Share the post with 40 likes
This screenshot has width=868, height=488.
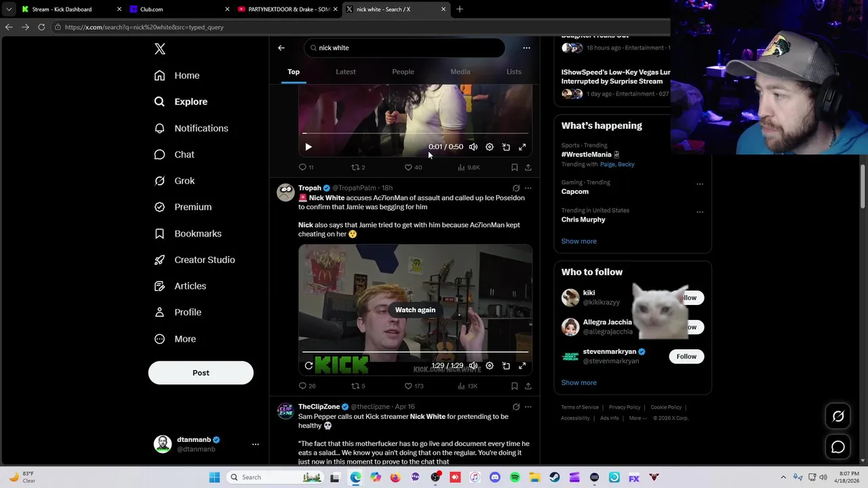coord(528,167)
